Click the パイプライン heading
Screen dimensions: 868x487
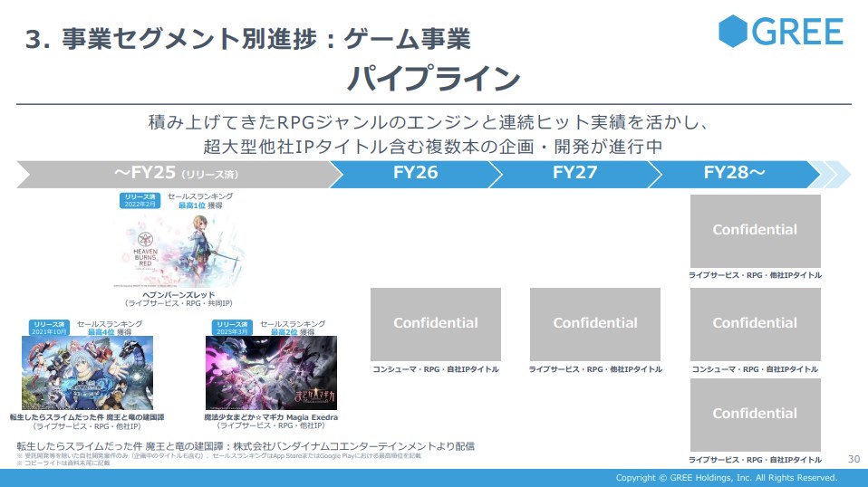point(433,78)
